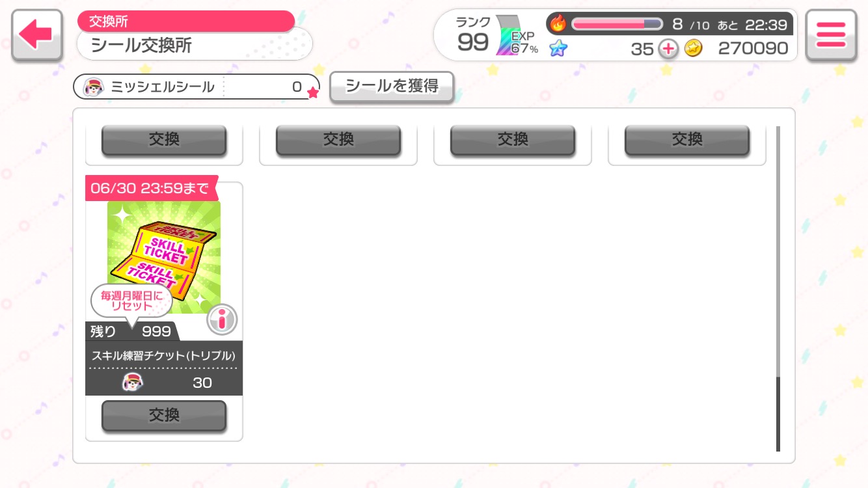The height and width of the screenshot is (488, 868).
Task: Open the hamburger menu button
Action: tap(830, 35)
